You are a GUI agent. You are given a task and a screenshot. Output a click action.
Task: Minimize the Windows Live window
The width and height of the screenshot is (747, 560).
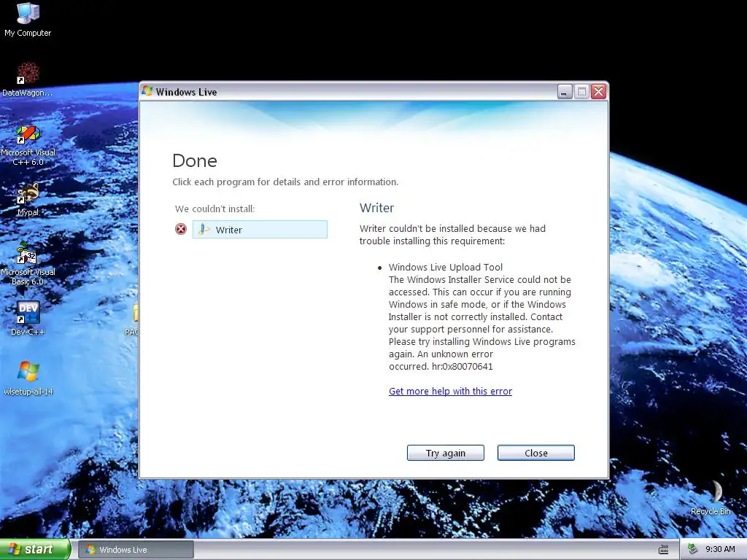click(x=565, y=91)
